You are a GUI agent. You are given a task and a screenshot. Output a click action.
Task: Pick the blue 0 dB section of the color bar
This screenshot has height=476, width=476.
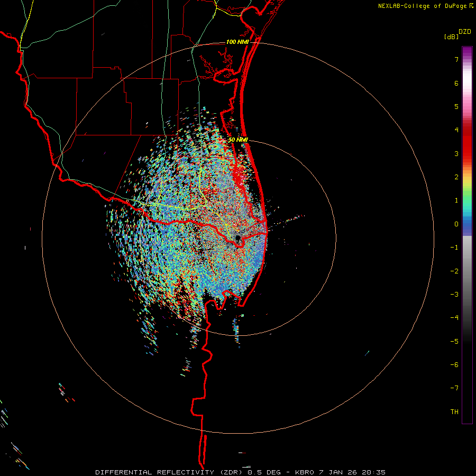(467, 225)
